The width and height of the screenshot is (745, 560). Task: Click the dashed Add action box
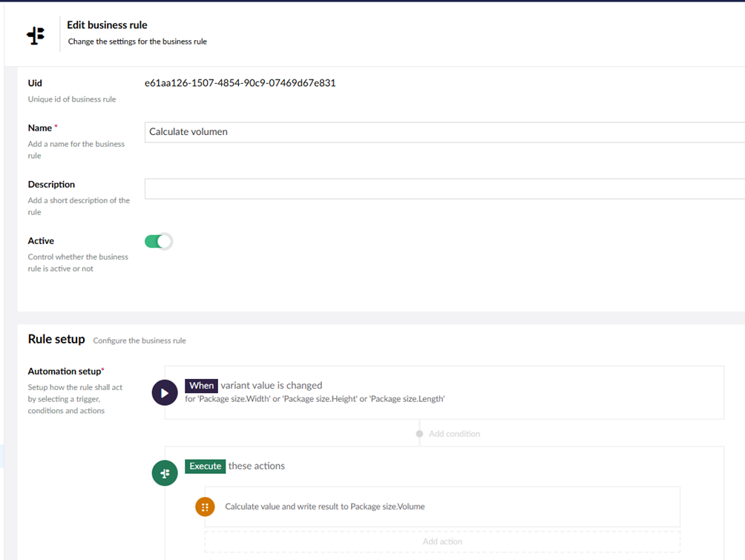(x=442, y=541)
